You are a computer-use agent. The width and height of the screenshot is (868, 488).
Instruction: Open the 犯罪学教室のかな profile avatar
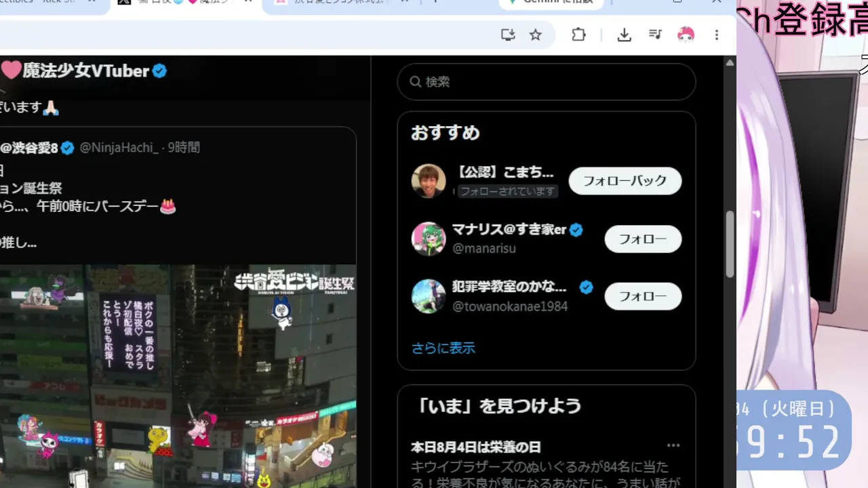[429, 296]
